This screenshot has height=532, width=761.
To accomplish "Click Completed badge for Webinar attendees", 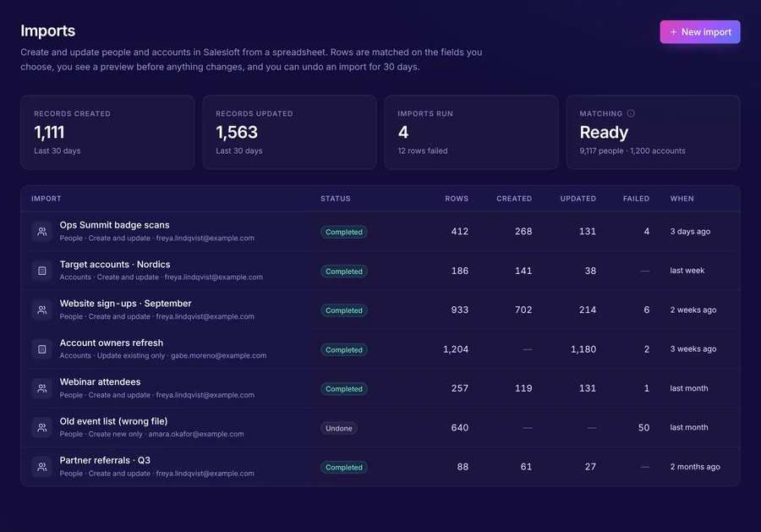I will tap(343, 389).
